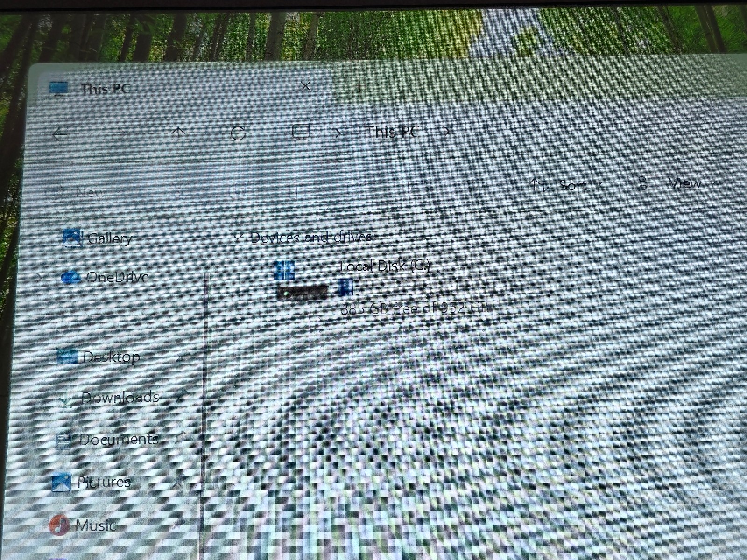
Task: Collapse the Devices and drives group
Action: coord(238,238)
